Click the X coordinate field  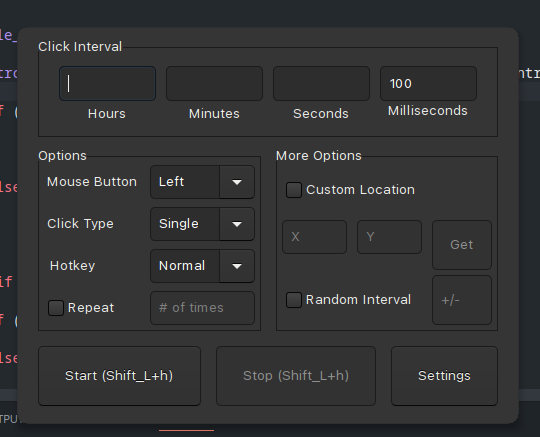click(x=314, y=237)
